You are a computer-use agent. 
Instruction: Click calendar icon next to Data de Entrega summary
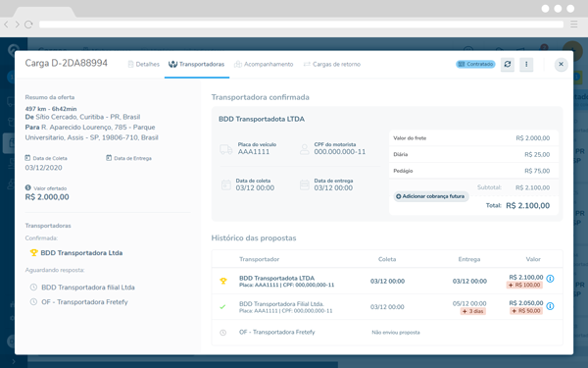click(109, 158)
